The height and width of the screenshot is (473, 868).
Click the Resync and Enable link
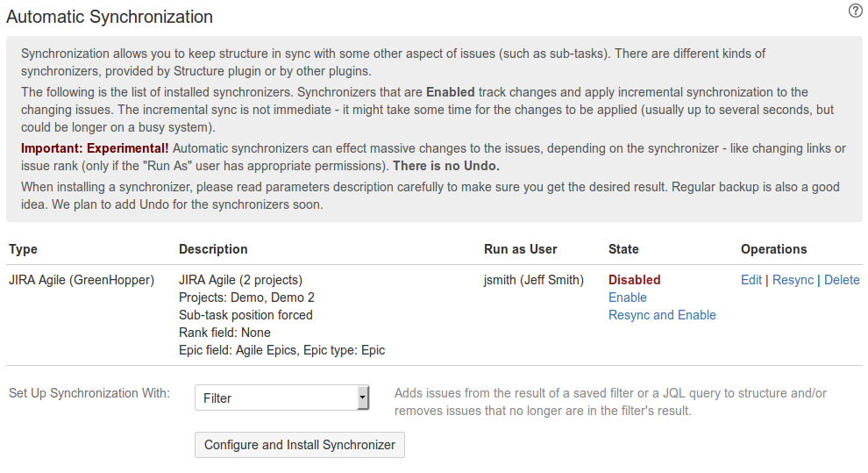(x=662, y=315)
